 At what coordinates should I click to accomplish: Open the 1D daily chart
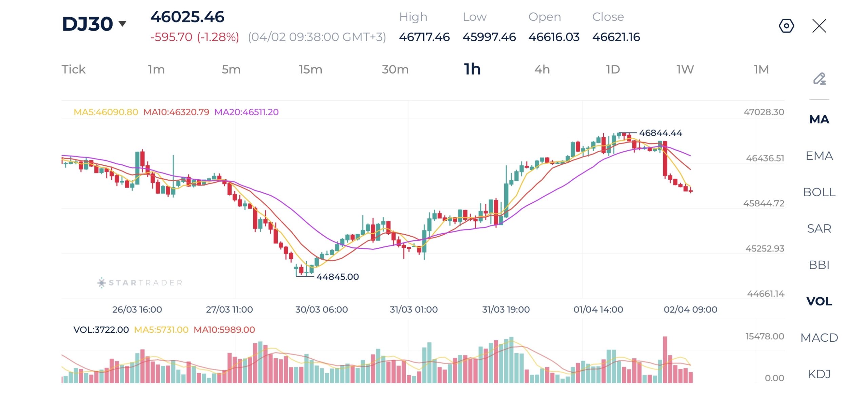coord(613,69)
